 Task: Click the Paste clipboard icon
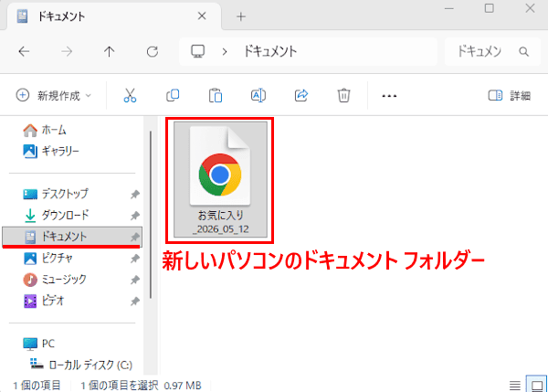click(216, 95)
